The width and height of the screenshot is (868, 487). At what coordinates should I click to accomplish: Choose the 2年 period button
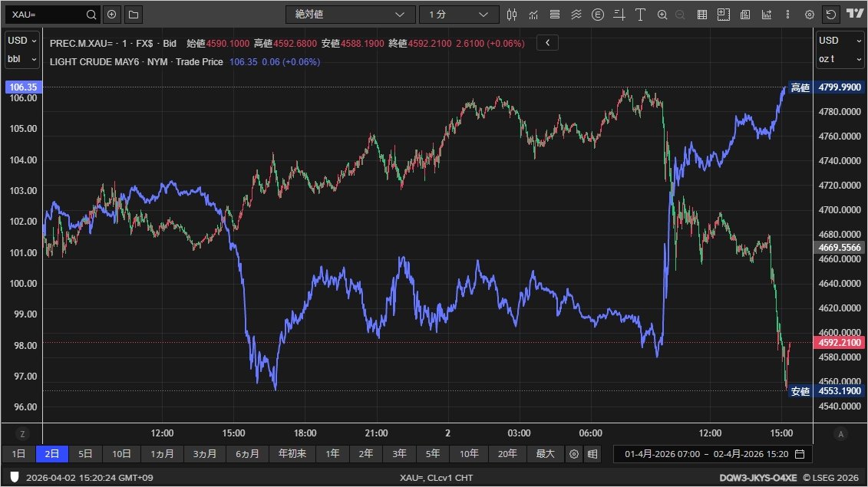pos(366,454)
